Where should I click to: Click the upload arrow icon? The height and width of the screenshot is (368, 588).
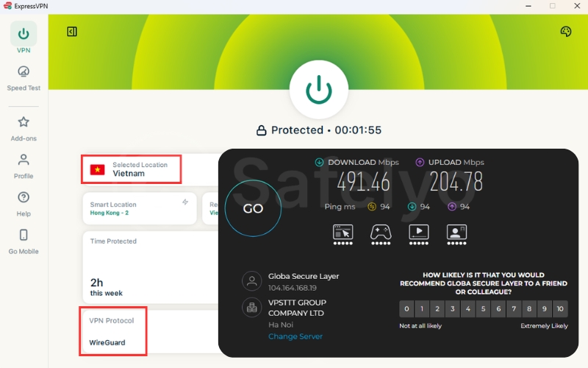point(420,162)
